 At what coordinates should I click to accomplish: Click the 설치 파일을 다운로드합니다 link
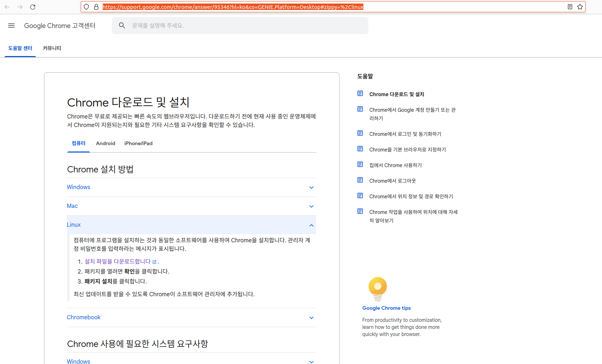point(118,261)
